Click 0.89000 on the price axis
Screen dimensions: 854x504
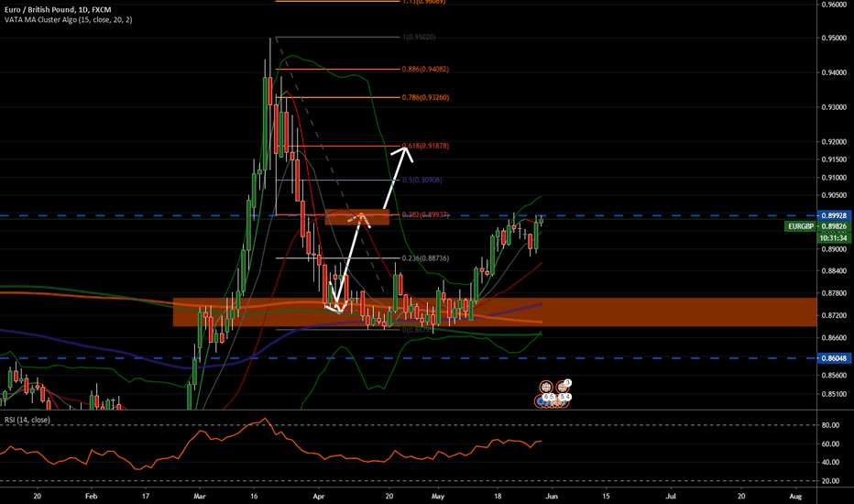point(835,249)
